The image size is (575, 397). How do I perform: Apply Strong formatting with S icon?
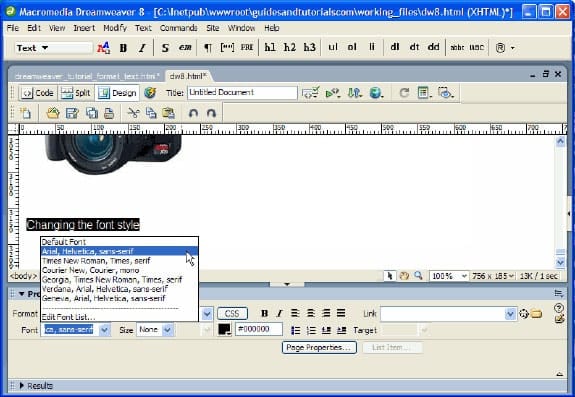coord(165,48)
